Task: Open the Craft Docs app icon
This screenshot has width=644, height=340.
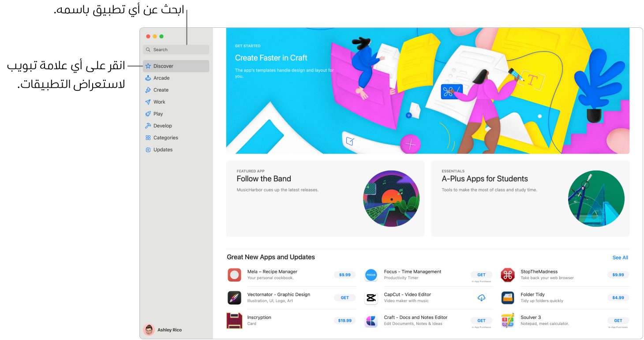Action: coord(371,321)
